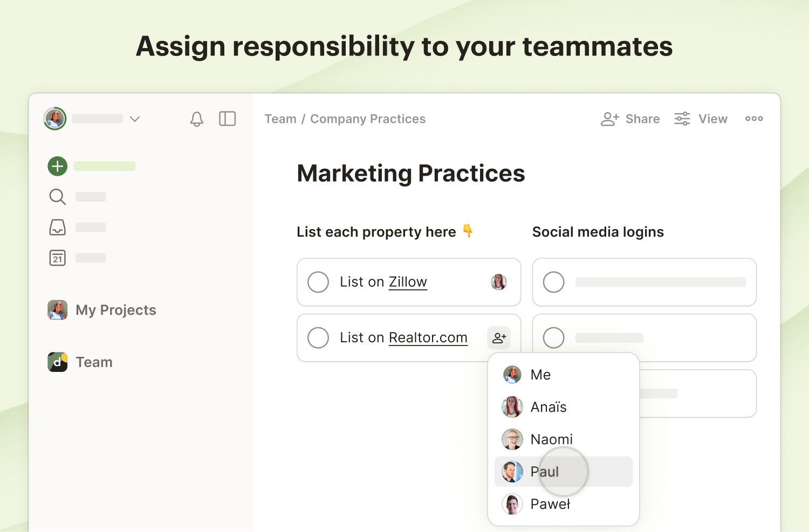Expand the account dropdown chevron
The height and width of the screenshot is (532, 809).
point(135,119)
